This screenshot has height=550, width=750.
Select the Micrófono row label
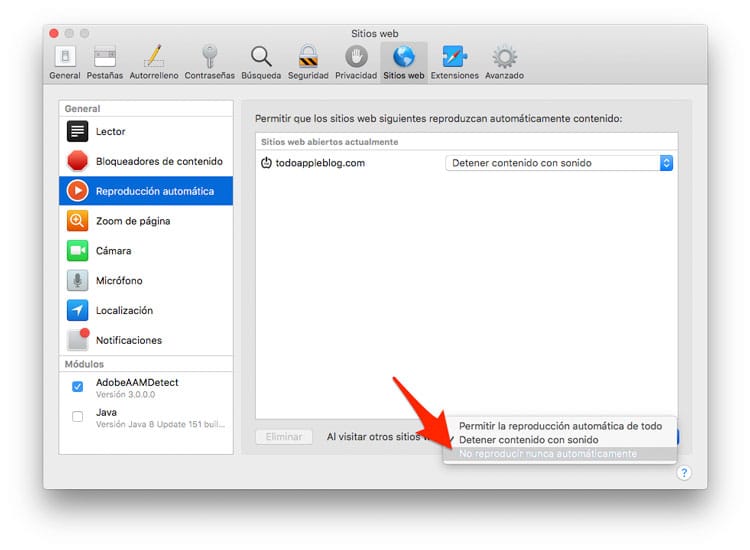click(x=119, y=281)
